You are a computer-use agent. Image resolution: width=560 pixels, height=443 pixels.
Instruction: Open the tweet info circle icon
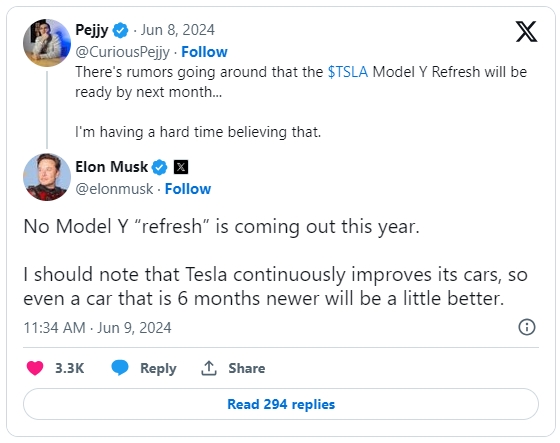[527, 327]
